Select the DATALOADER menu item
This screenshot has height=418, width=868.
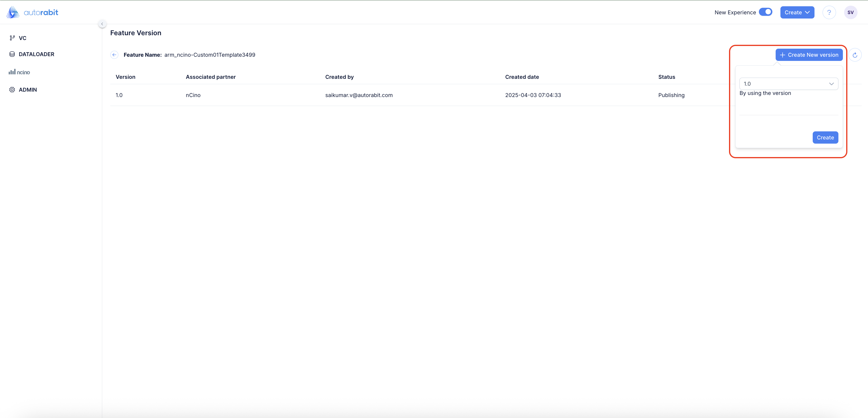(36, 54)
